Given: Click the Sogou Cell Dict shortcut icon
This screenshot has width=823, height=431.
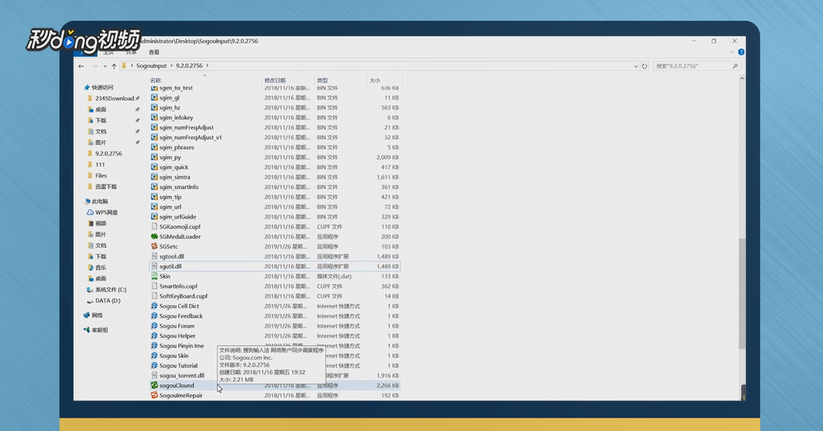Looking at the screenshot, I should pos(154,306).
